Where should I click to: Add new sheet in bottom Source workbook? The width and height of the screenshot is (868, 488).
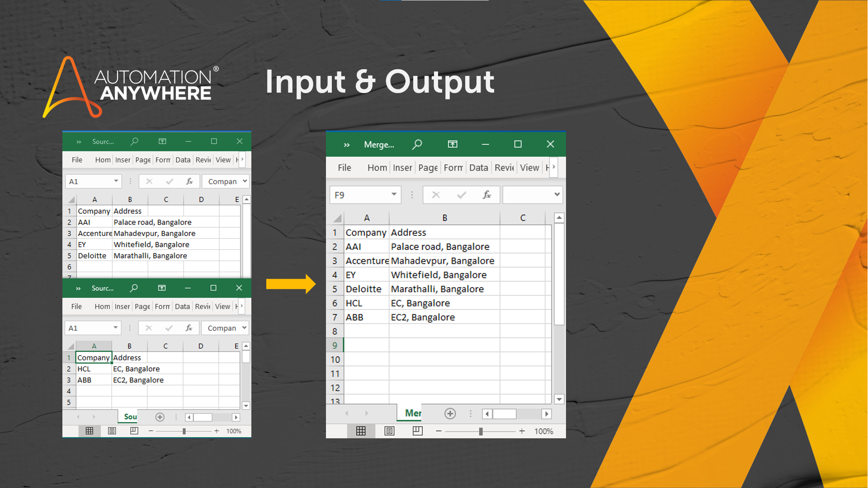point(160,417)
